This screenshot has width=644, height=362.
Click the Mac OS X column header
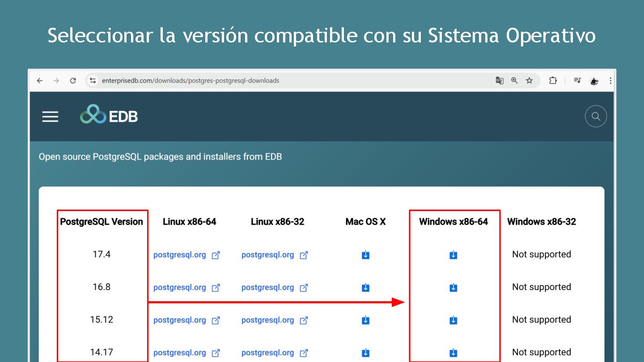click(365, 222)
